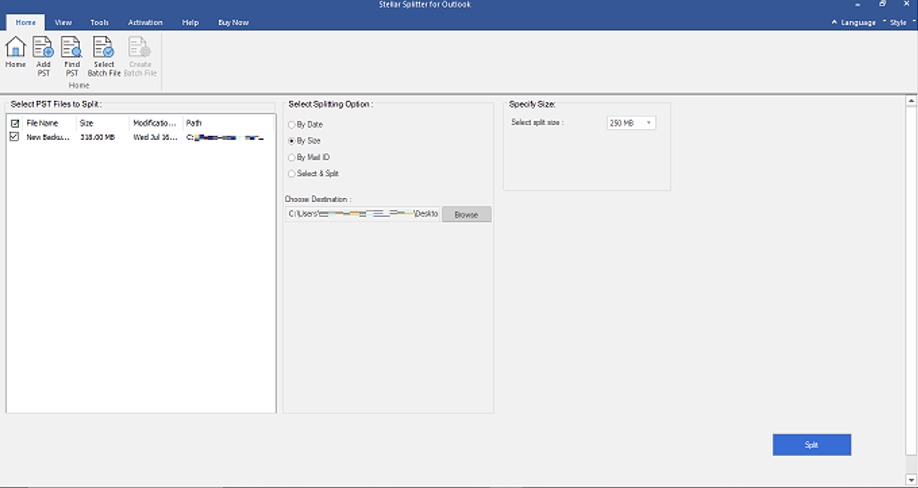
Task: Select the 318.00 MB size cell
Action: (98, 138)
